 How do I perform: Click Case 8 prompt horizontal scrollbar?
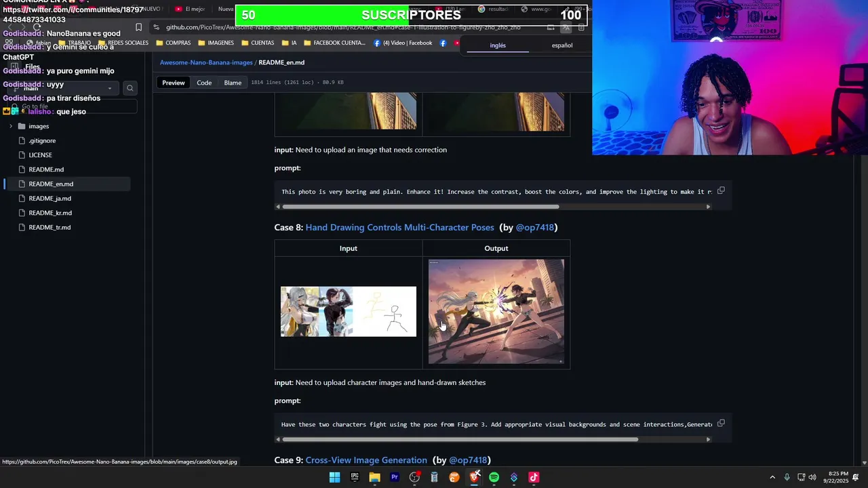click(x=460, y=439)
